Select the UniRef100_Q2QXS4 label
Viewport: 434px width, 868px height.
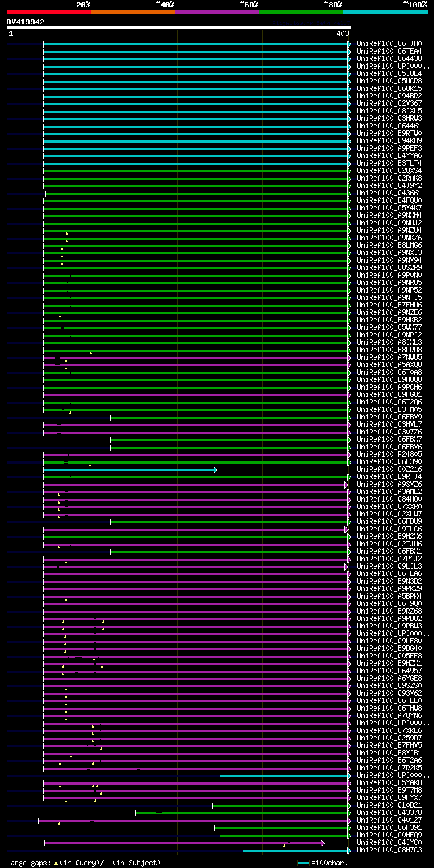coord(389,170)
